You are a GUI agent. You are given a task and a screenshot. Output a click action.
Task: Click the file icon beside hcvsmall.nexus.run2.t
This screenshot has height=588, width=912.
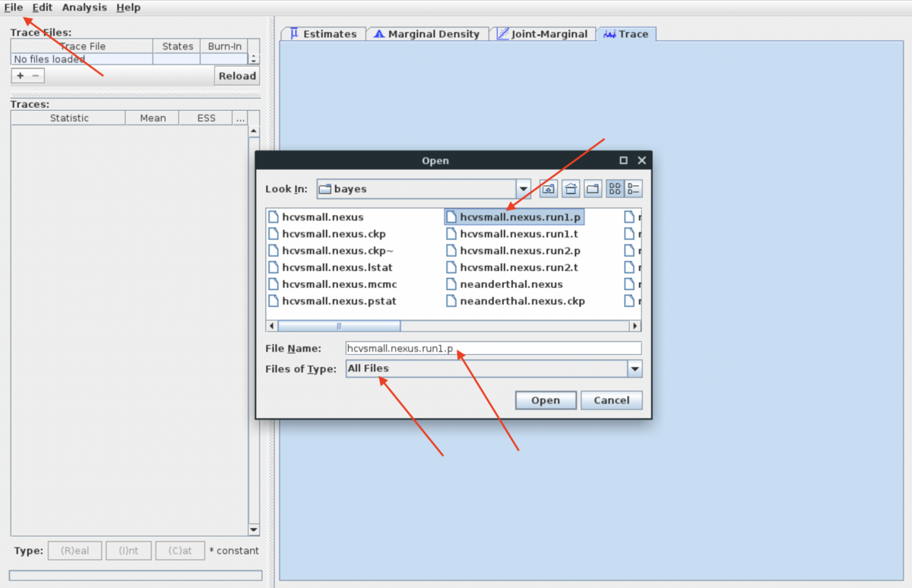coord(451,267)
